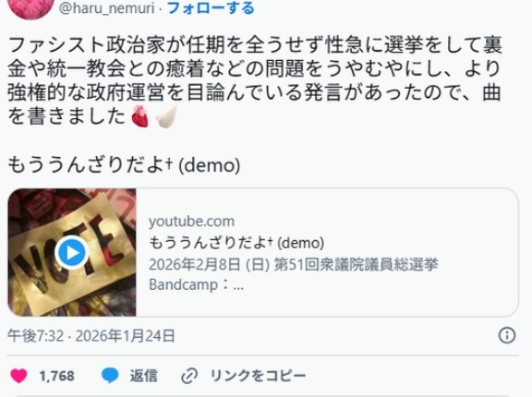532x397 pixels.
Task: Play the video using blue play button
Action: 72,252
